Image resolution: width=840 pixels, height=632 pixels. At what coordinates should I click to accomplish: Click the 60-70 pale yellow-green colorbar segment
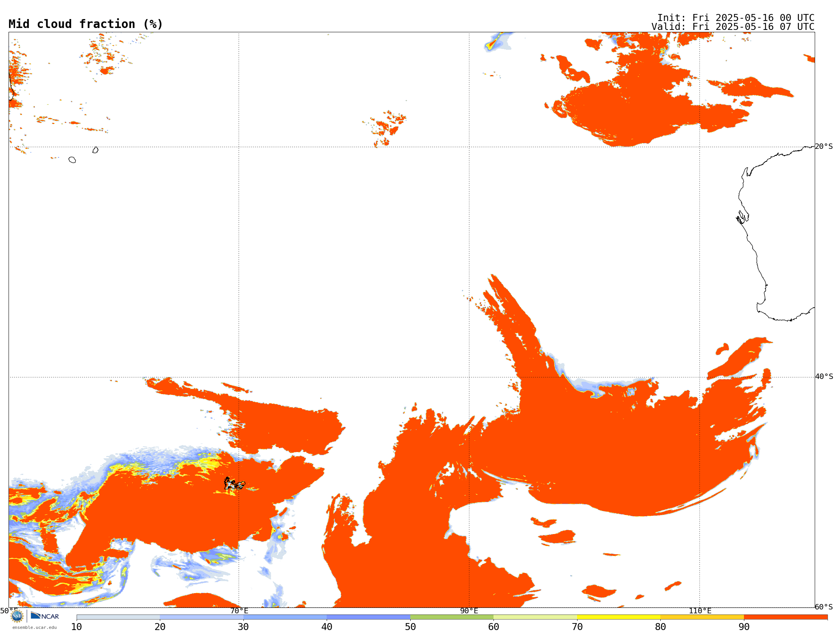click(535, 617)
